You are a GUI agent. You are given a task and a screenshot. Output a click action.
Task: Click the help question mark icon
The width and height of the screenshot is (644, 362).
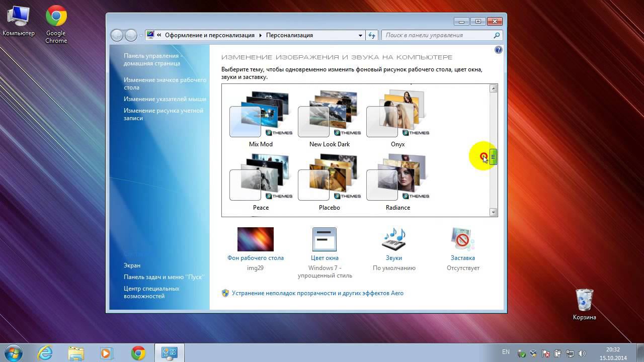click(498, 50)
